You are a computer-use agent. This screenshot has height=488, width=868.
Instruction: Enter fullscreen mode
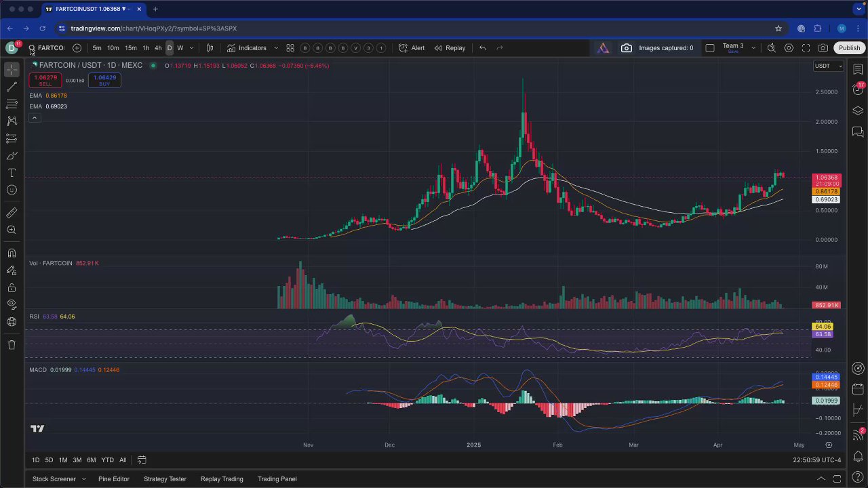(806, 48)
